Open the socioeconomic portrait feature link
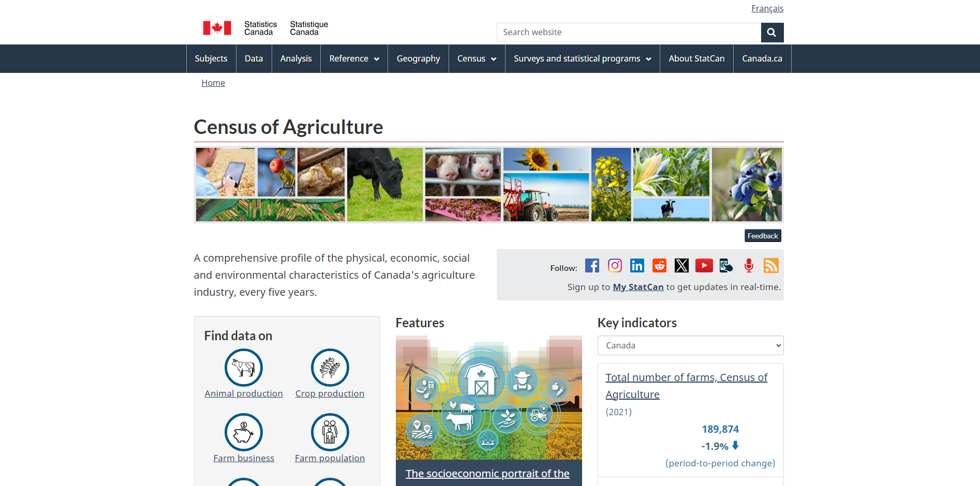 tap(487, 474)
